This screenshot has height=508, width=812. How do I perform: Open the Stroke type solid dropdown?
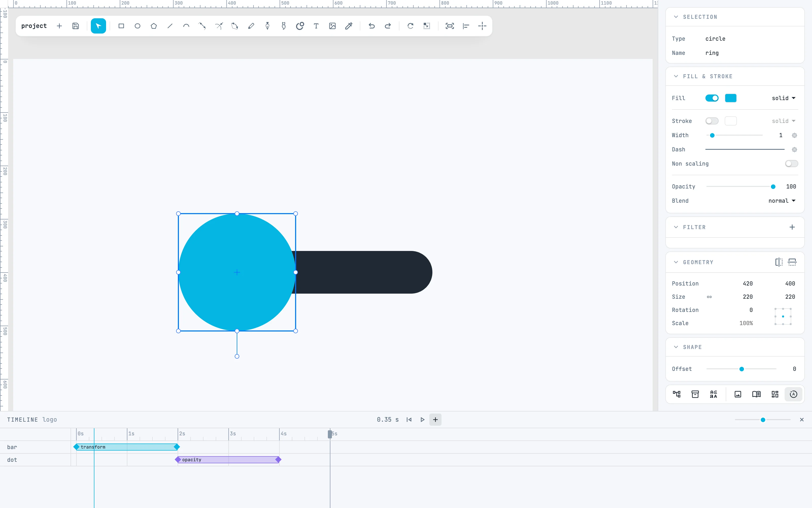coord(784,121)
